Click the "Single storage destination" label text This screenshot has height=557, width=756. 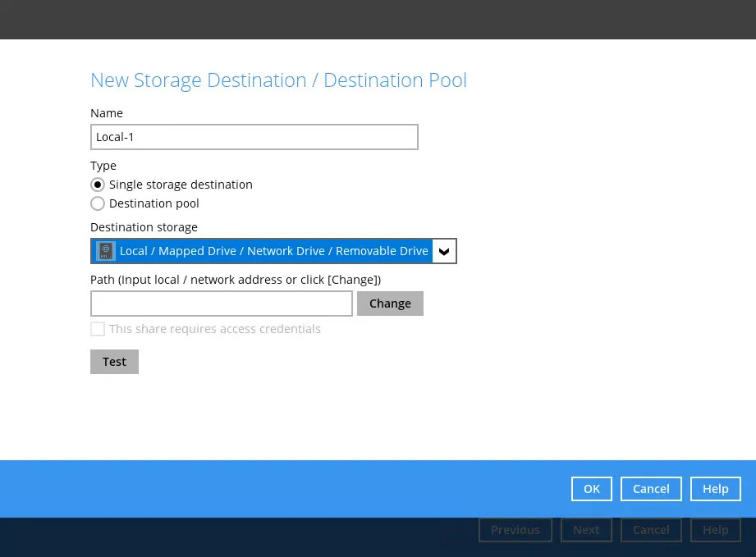181,185
